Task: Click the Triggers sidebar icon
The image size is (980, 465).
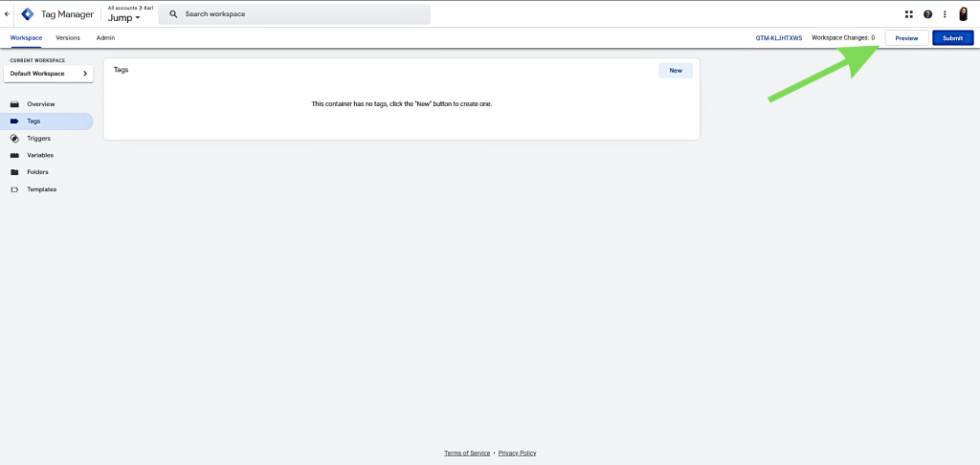Action: tap(14, 138)
